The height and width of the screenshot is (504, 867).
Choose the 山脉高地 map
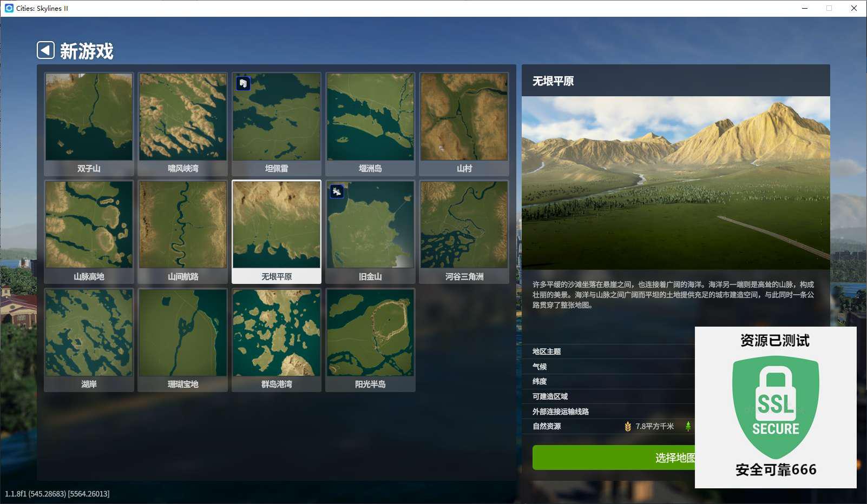pyautogui.click(x=89, y=232)
